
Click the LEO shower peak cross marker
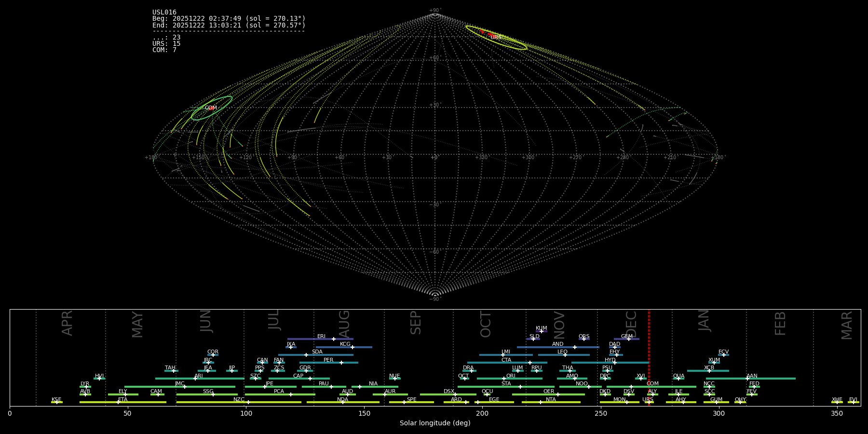coord(565,355)
